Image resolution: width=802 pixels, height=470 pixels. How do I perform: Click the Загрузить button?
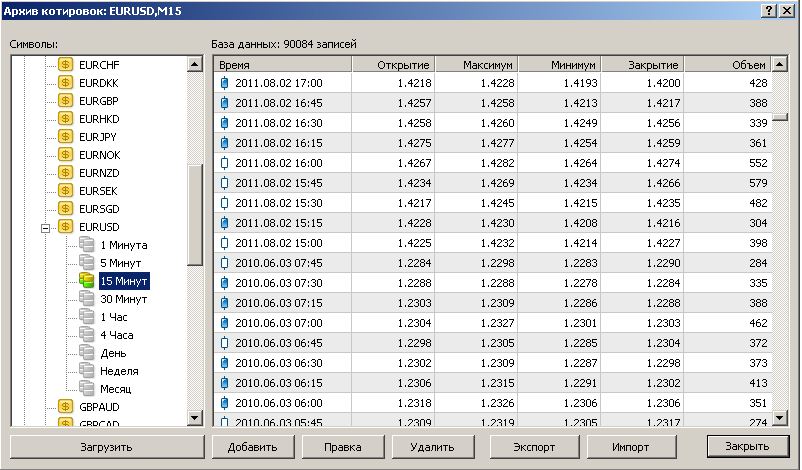106,446
